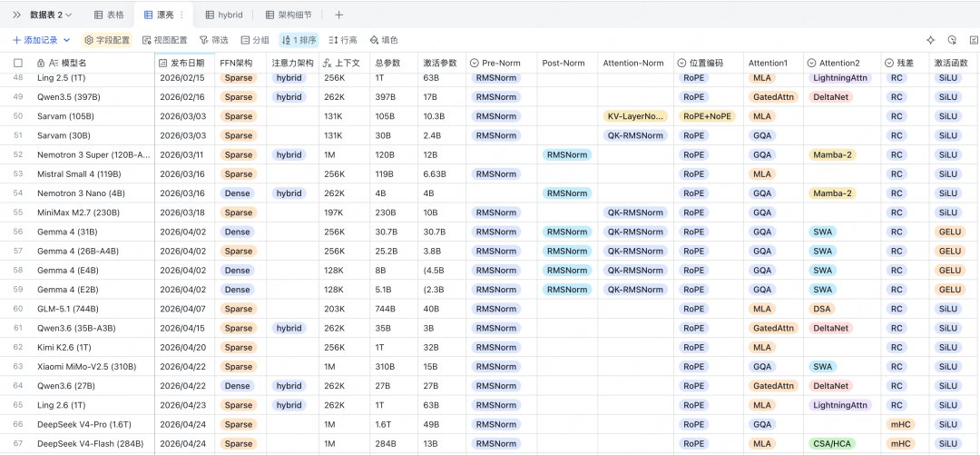Open 字段配置 field settings
This screenshot has width=980, height=455.
coord(107,40)
